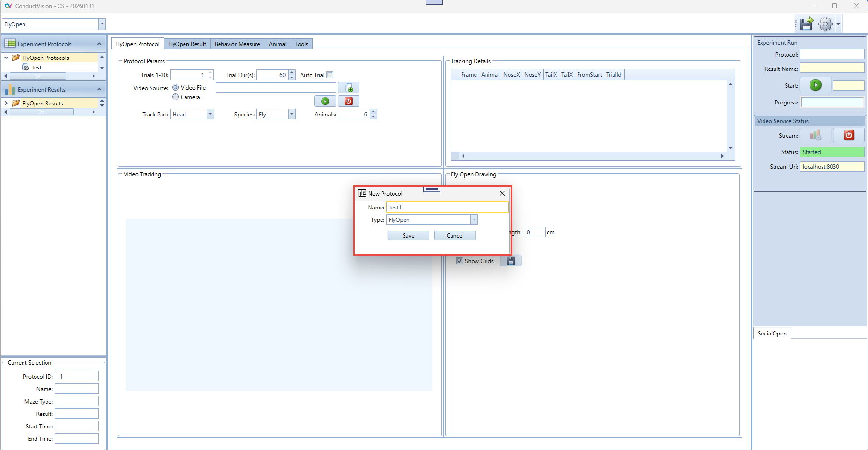Click the save icon in top toolbar
Viewport: 868px width, 450px height.
click(807, 24)
